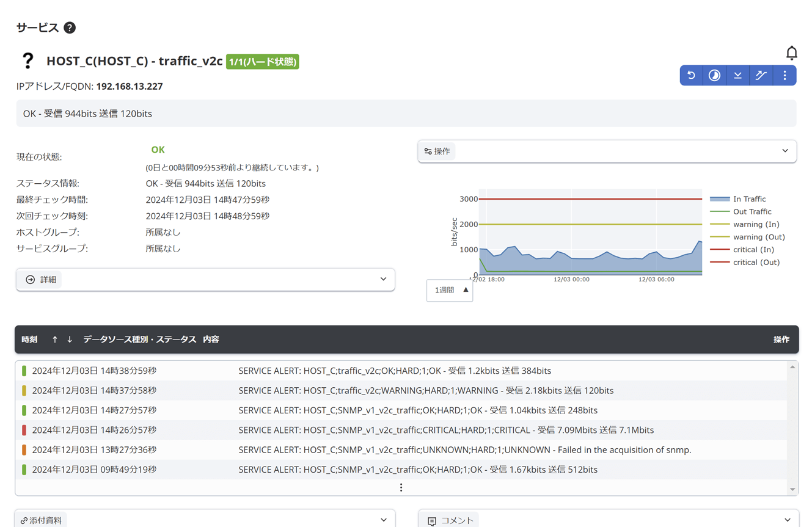Click the download arrow icon in blue toolbar
The height and width of the screenshot is (527, 812).
click(x=737, y=75)
